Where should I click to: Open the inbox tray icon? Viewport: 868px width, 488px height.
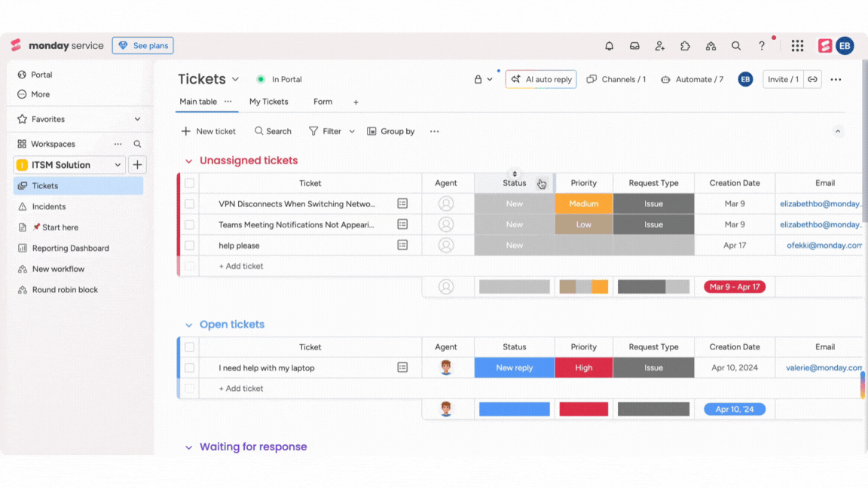point(634,46)
